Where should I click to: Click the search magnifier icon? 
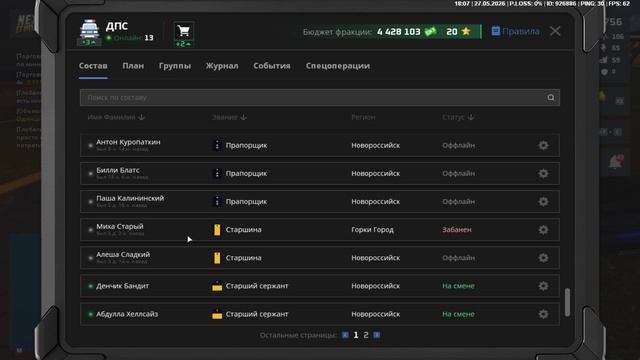(x=551, y=98)
